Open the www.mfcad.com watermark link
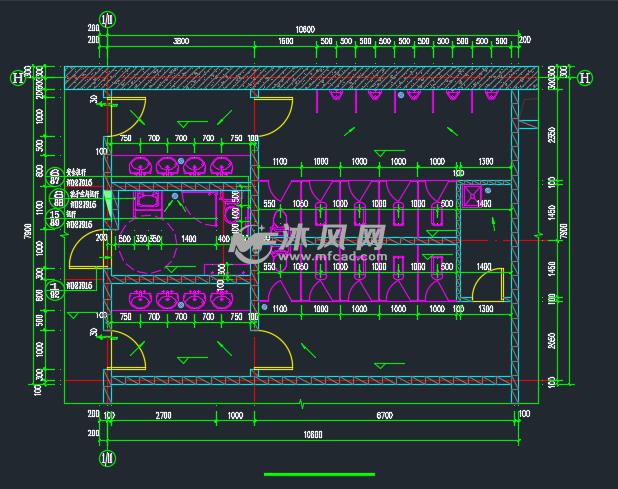This screenshot has width=618, height=489. (340, 258)
